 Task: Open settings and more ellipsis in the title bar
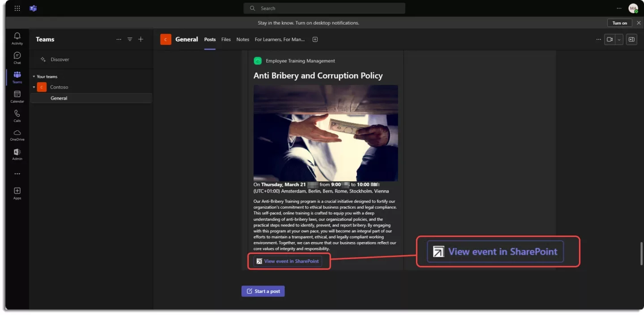point(619,8)
